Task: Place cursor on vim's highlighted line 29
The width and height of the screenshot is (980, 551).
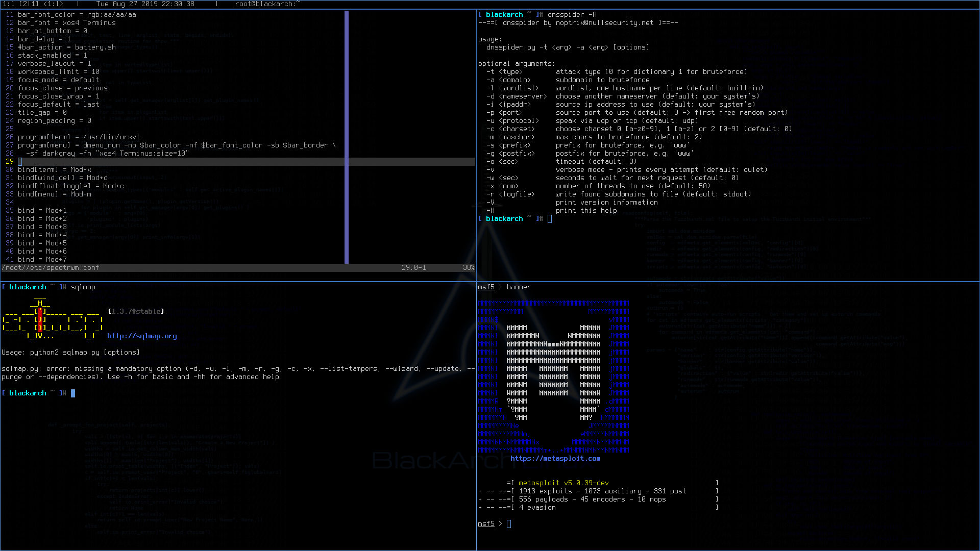Action: [x=20, y=162]
